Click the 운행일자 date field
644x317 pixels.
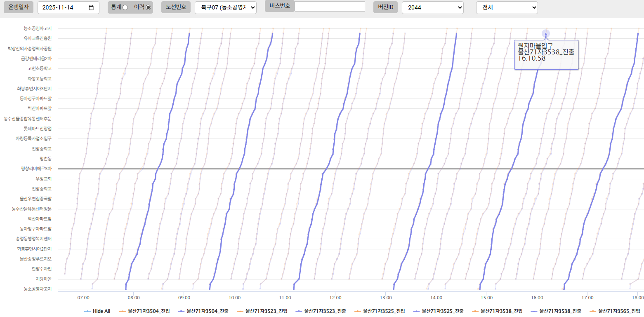(62, 8)
